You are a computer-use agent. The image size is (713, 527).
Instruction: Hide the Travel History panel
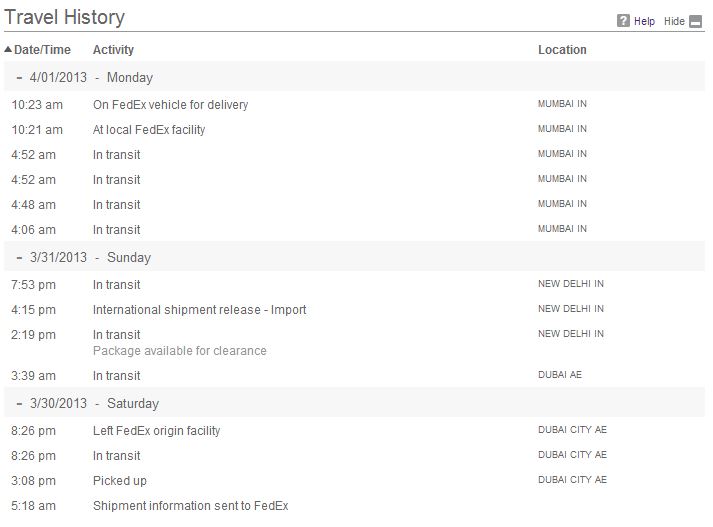coord(674,21)
